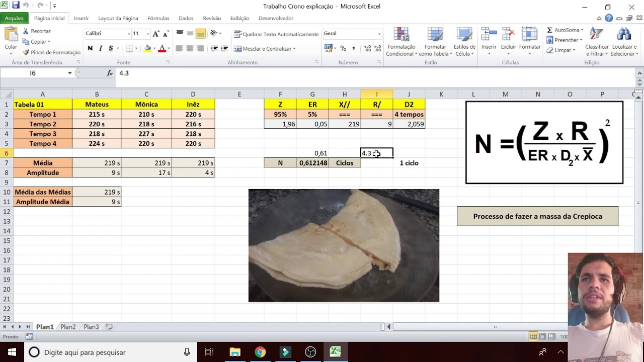The width and height of the screenshot is (644, 362).
Task: Click the insert function fx icon
Action: click(x=110, y=73)
